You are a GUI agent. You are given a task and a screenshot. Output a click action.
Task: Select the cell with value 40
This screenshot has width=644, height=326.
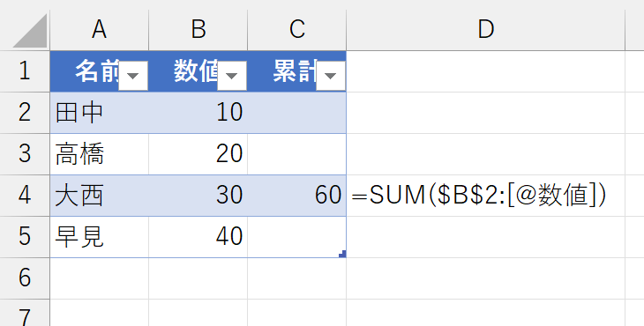(x=198, y=237)
